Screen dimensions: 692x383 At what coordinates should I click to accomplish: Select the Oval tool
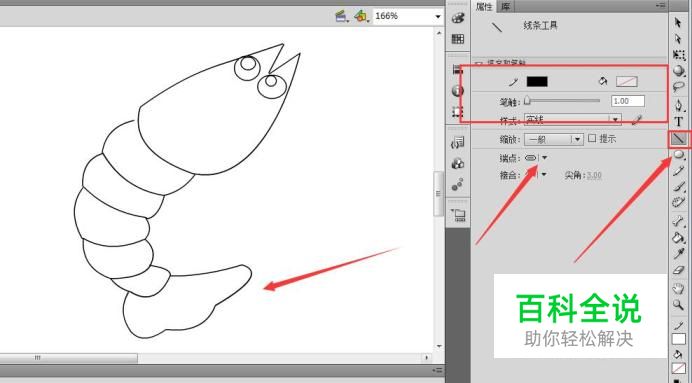679,154
